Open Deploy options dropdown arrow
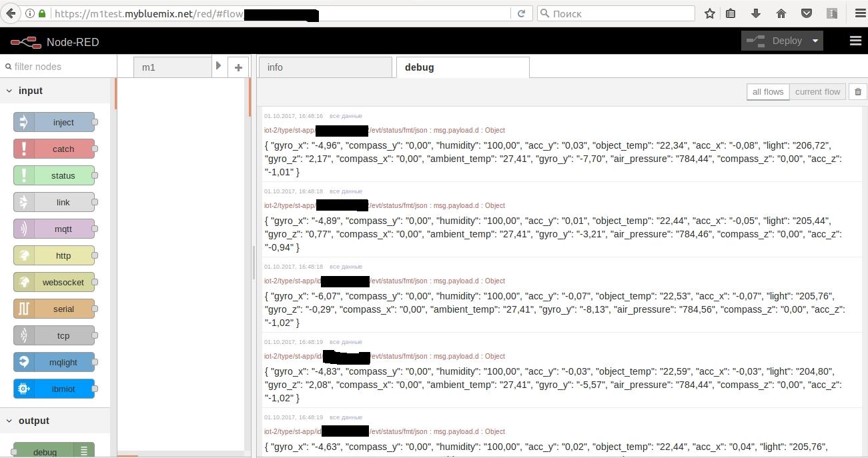Image resolution: width=868 pixels, height=458 pixels. [815, 41]
